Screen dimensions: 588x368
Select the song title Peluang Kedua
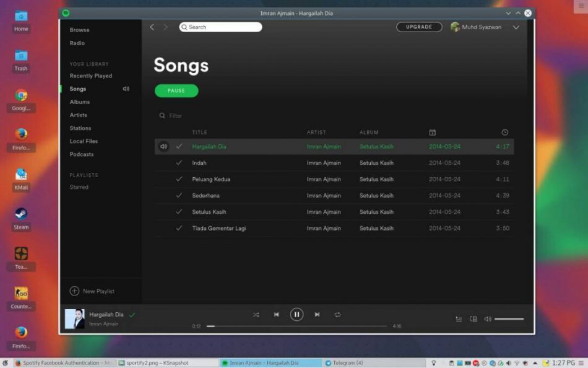(210, 179)
